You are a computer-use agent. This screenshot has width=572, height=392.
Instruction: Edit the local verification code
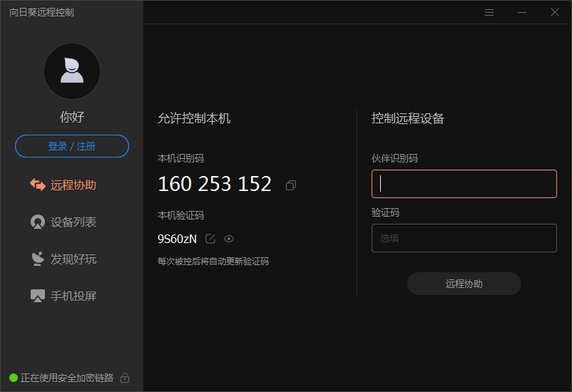point(210,239)
